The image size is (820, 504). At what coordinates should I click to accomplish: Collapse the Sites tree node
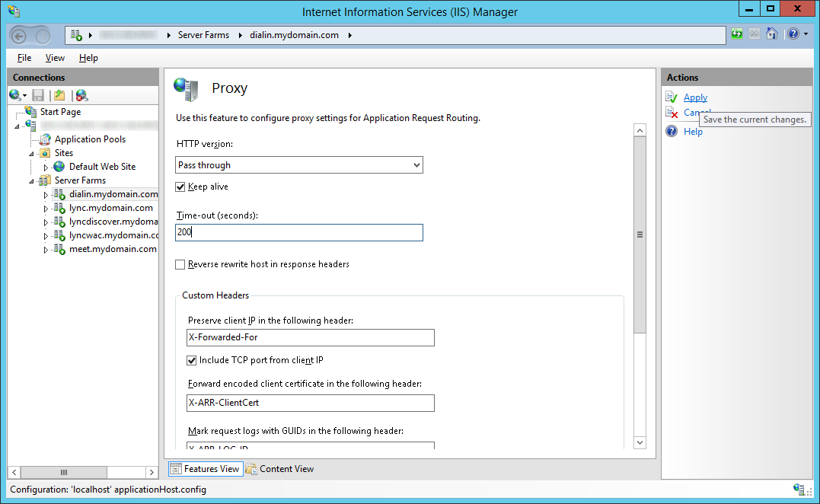click(31, 154)
